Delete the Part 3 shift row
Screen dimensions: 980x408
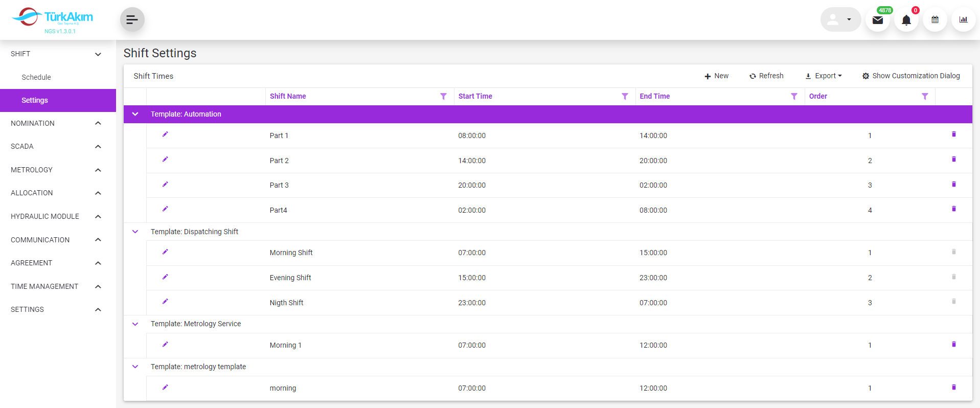point(953,184)
